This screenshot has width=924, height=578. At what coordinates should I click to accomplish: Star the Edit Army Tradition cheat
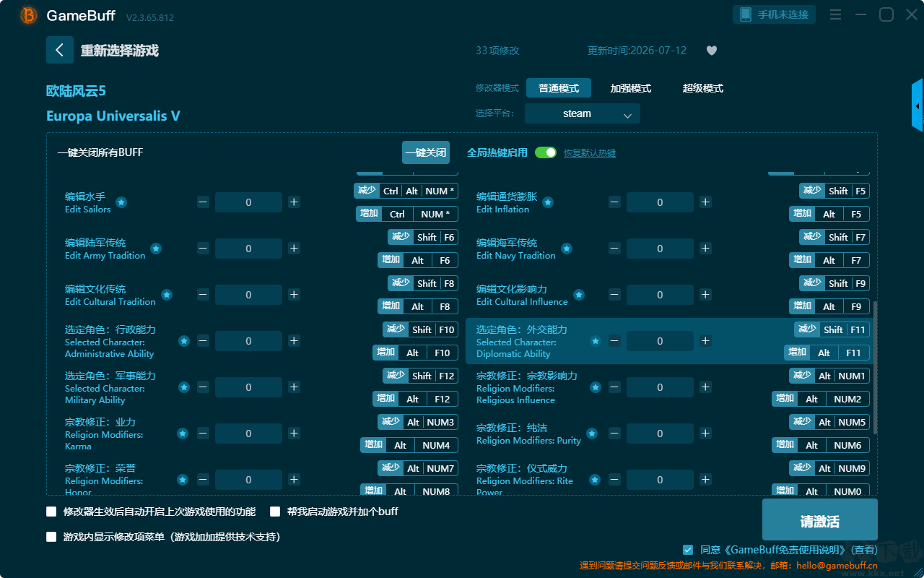155,249
